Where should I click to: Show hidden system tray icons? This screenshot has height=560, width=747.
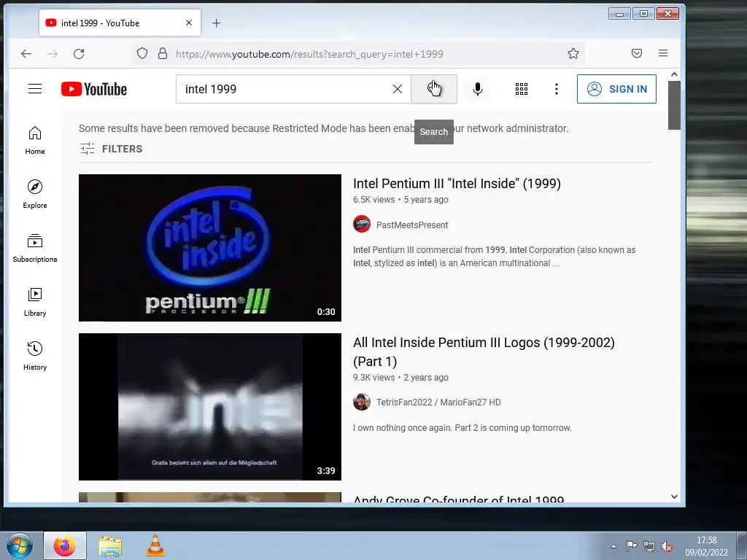pos(614,546)
